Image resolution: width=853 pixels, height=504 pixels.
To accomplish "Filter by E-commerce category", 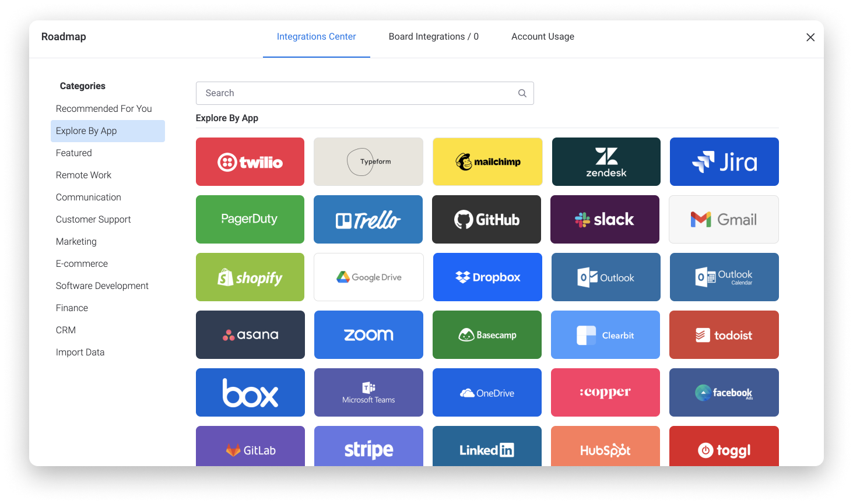I will [108, 264].
